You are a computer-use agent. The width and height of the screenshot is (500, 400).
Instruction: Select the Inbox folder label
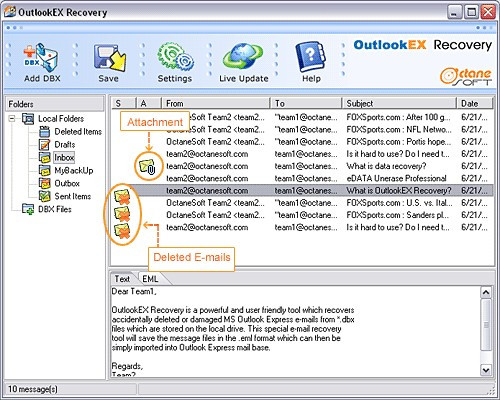(x=64, y=157)
